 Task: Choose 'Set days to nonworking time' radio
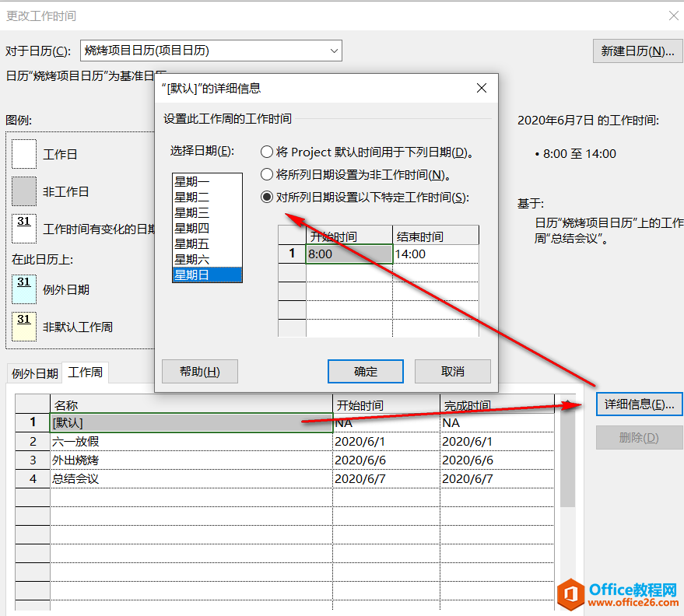[267, 175]
